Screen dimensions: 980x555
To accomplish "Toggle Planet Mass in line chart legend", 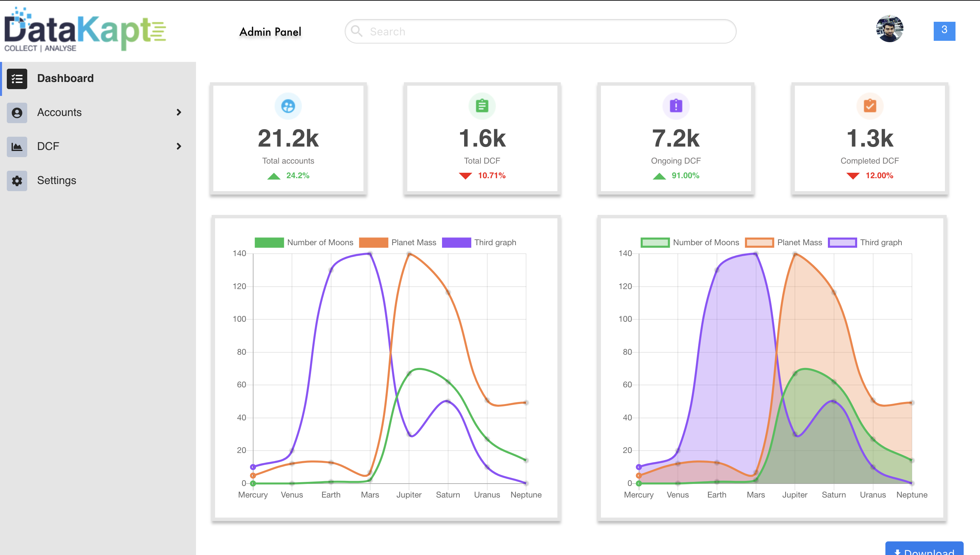I will tap(398, 242).
